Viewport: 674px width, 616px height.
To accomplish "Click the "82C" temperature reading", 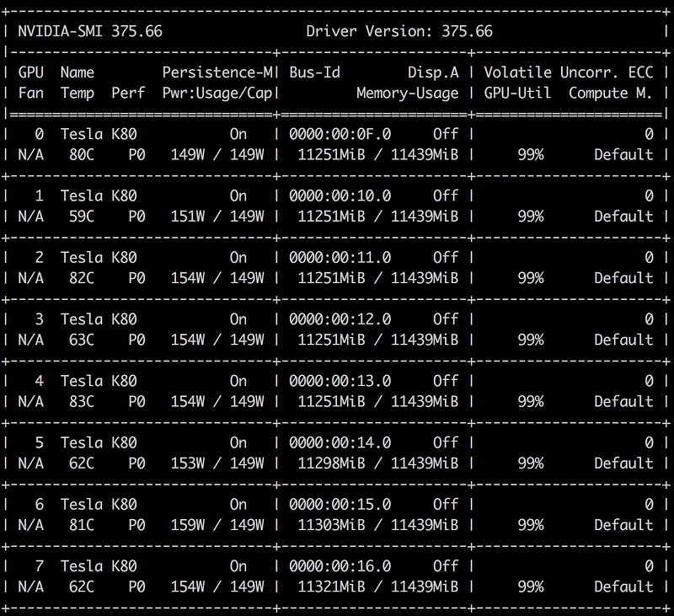I will [x=82, y=278].
